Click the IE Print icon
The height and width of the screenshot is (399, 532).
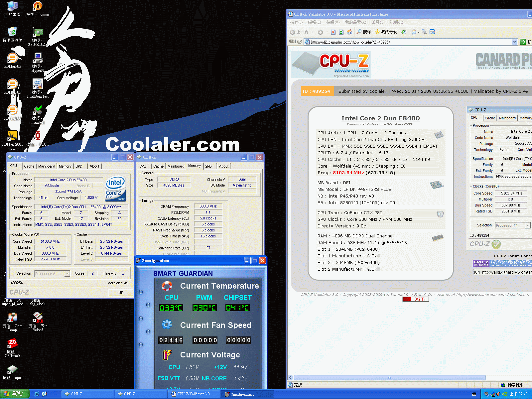(x=424, y=32)
